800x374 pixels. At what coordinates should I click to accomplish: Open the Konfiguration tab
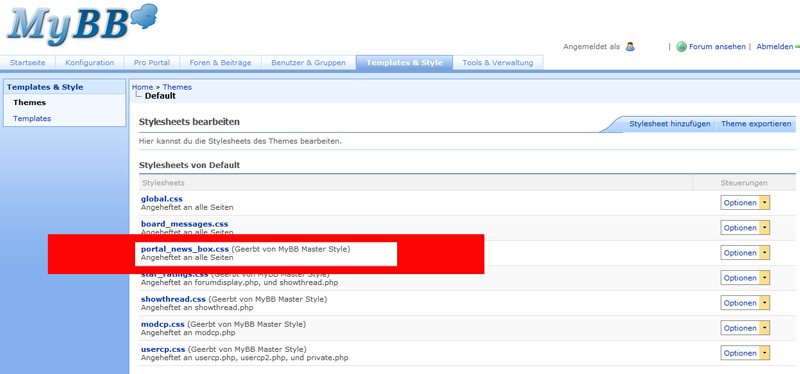(89, 63)
